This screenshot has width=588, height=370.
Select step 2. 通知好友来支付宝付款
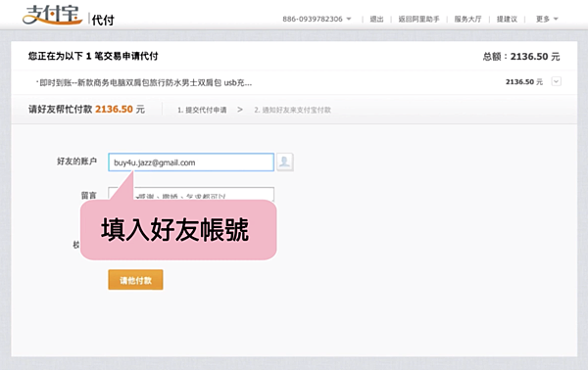(x=292, y=110)
